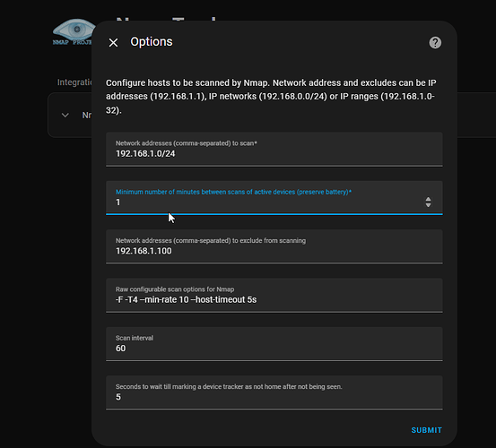The image size is (496, 448).
Task: Focus the Scan interval field
Action: tap(274, 344)
